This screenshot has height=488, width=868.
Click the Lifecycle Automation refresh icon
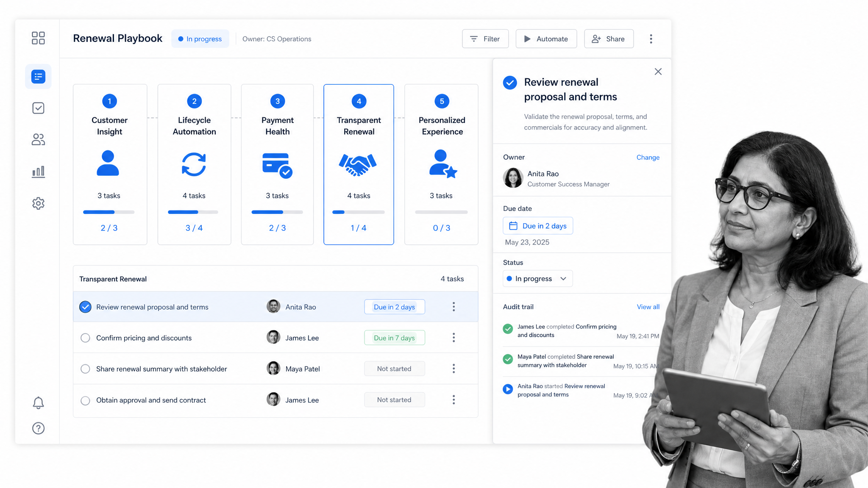pos(194,164)
